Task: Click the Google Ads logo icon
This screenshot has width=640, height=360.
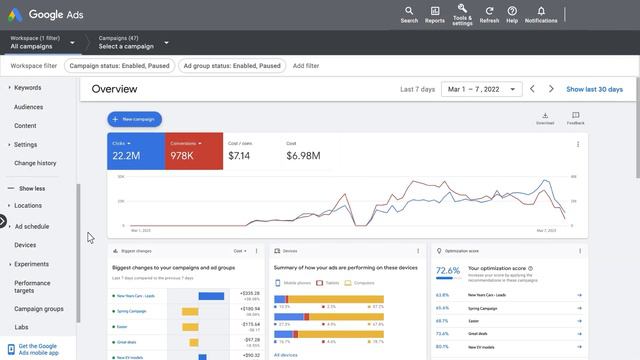Action: click(15, 15)
